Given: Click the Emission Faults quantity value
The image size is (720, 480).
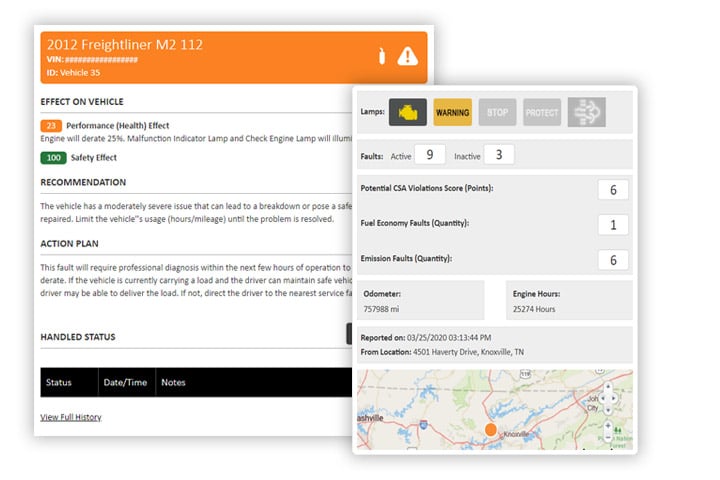Looking at the screenshot, I should click(x=613, y=260).
